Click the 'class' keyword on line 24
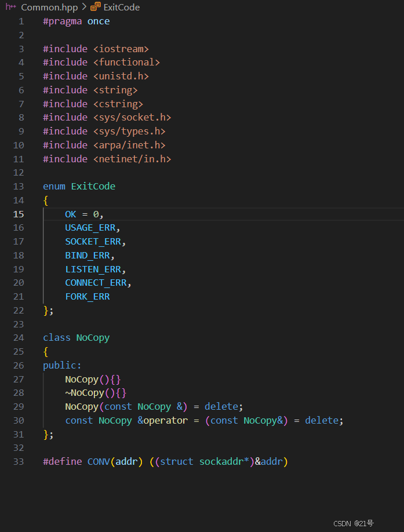404x532 pixels. coord(57,338)
